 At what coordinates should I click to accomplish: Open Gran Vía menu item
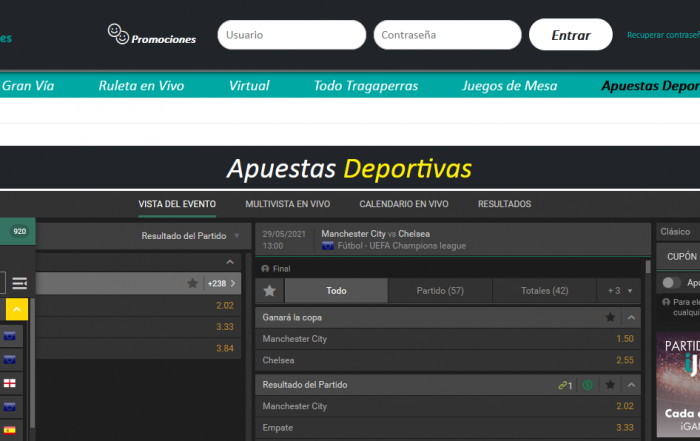pos(28,85)
